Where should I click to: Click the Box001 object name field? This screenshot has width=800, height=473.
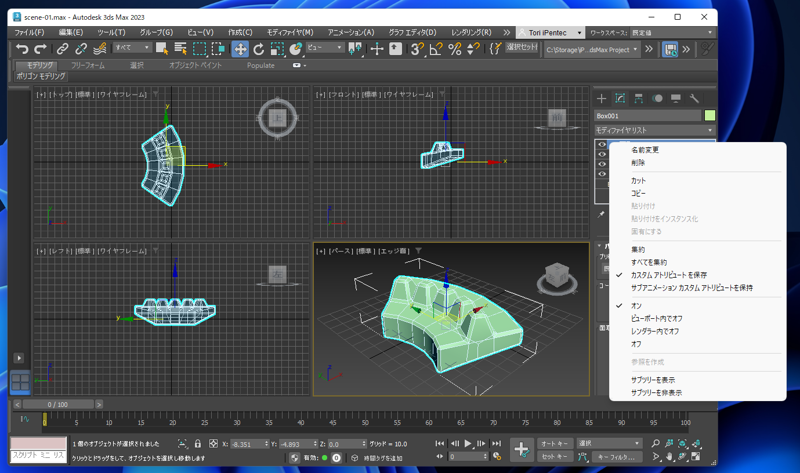(x=648, y=116)
